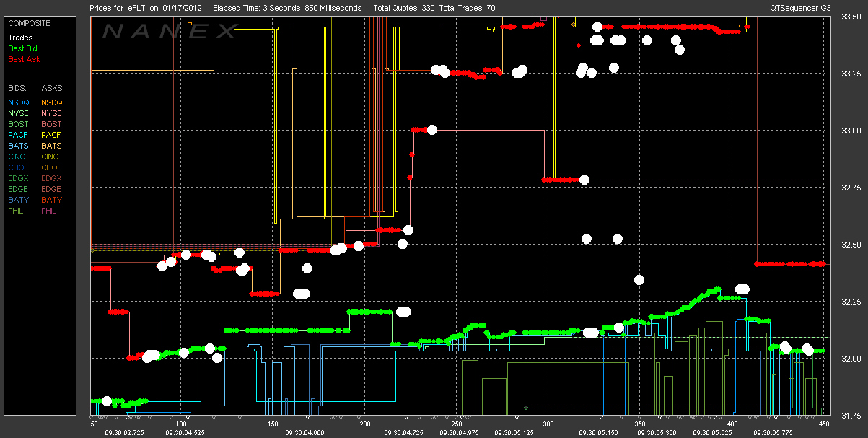This screenshot has width=868, height=438.
Task: Select the 'BIDS:' column heading
Action: point(18,87)
